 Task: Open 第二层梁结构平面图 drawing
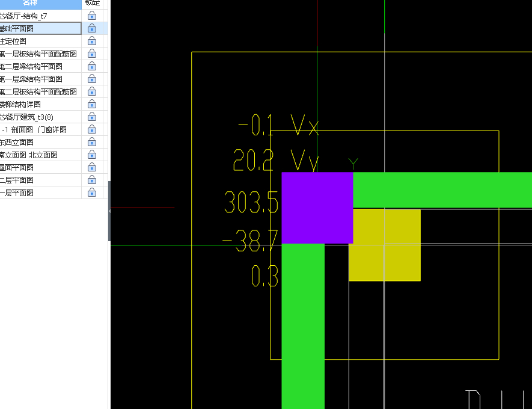(40, 67)
